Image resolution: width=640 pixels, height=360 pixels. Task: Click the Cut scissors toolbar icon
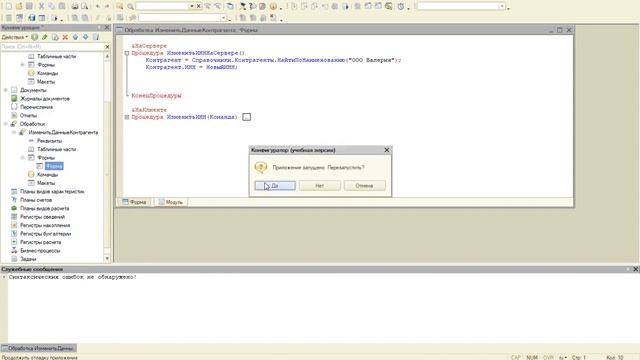pos(41,6)
